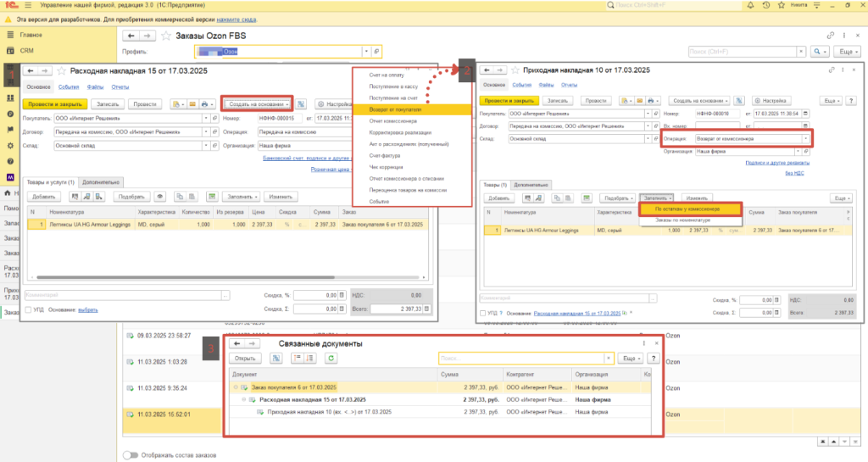Open the main hamburger menu next to 1C logo
Image resolution: width=868 pixels, height=462 pixels.
click(x=28, y=5)
